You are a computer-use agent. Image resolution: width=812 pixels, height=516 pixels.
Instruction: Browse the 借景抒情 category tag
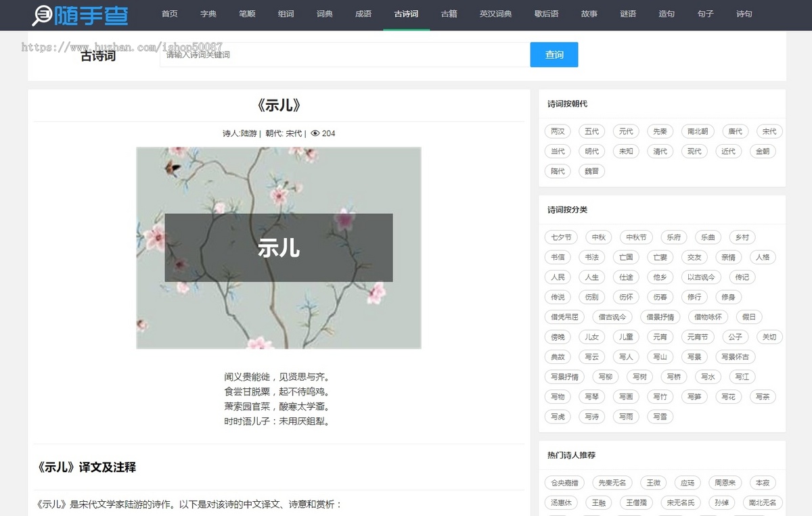coord(660,316)
